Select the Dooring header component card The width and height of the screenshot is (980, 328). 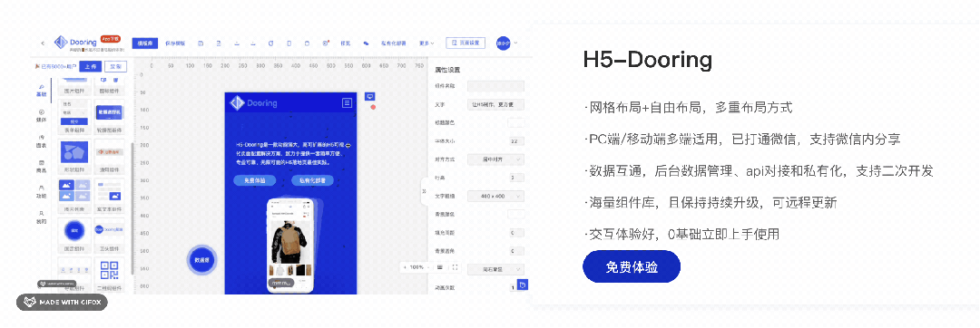(x=109, y=235)
